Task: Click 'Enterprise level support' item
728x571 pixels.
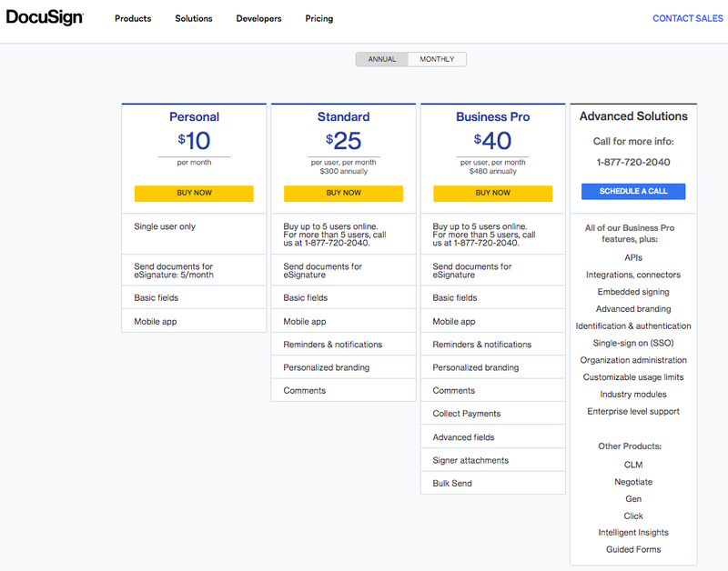Action: (633, 412)
